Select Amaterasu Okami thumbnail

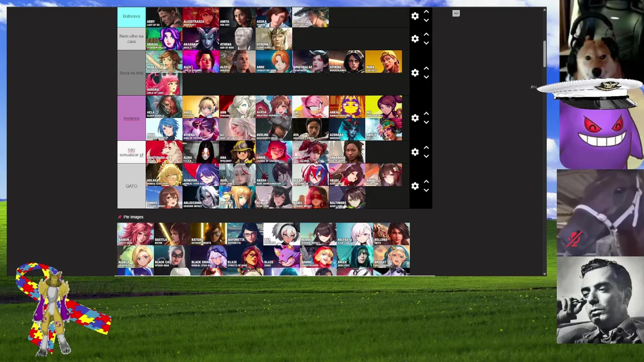164,152
